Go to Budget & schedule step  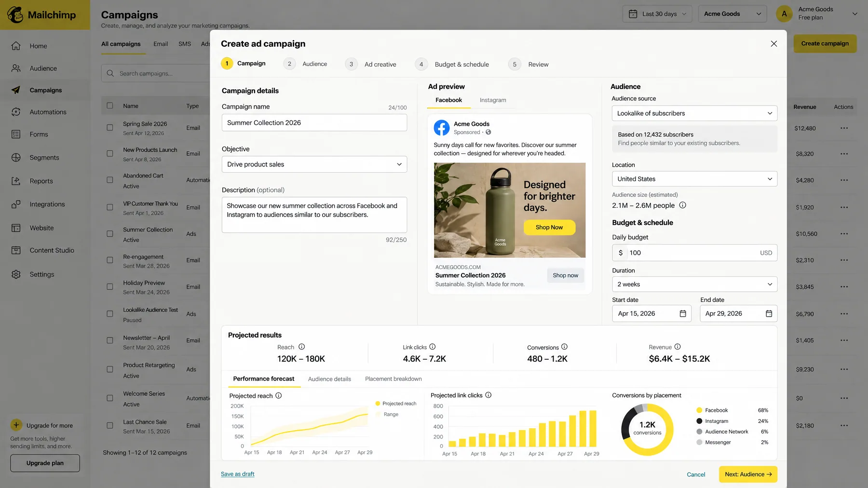pos(452,64)
